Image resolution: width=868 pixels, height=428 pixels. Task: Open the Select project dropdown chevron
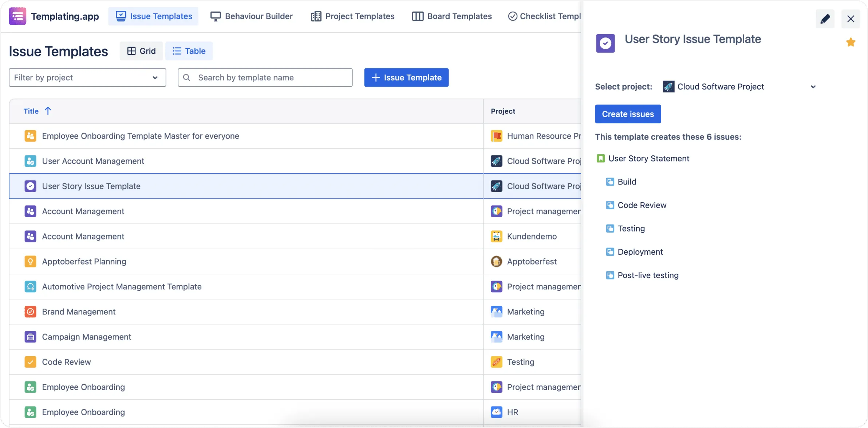(x=813, y=87)
